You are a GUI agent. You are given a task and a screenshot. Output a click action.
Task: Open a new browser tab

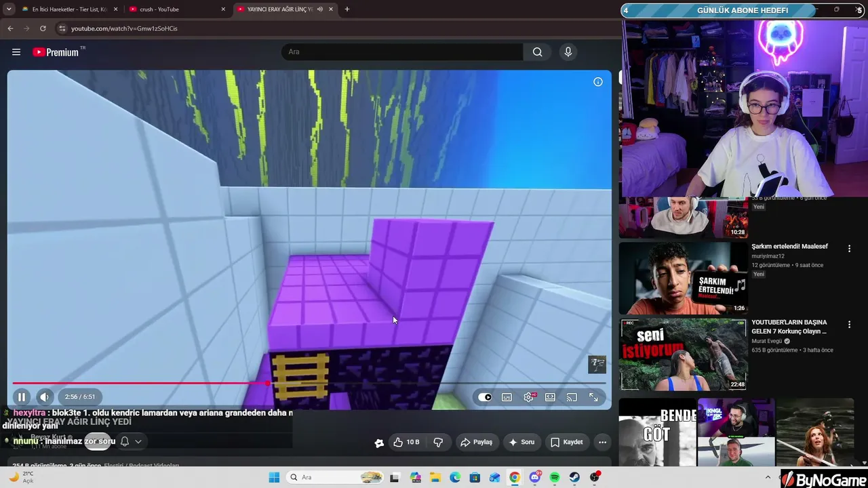pos(347,9)
